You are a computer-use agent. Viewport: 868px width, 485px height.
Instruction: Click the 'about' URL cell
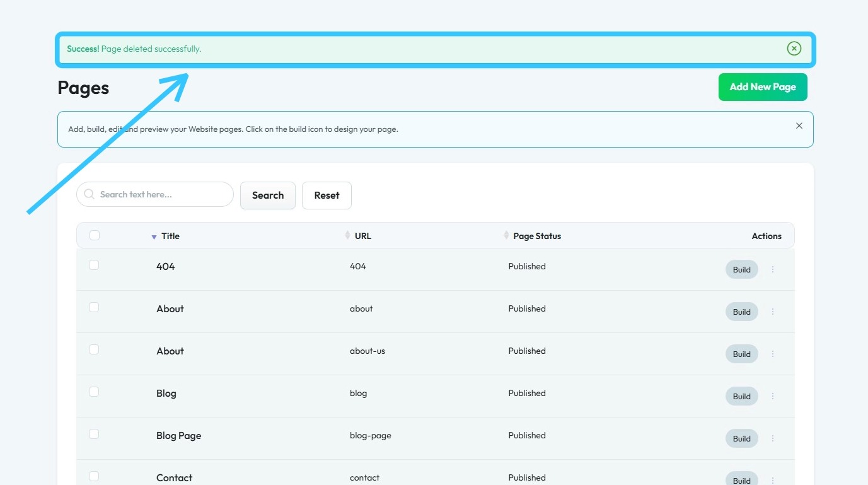361,308
